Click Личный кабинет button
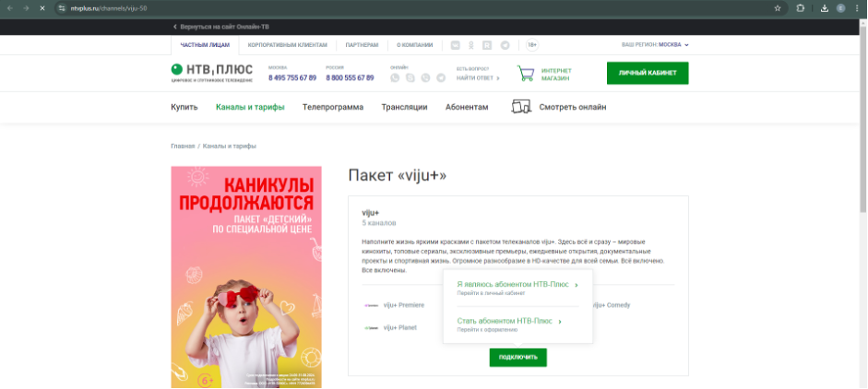 click(x=648, y=73)
